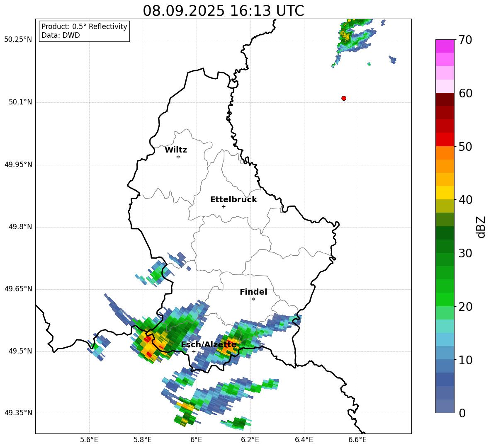491x448 pixels.
Task: Click the '50' colorbar tick label
Action: (465, 146)
